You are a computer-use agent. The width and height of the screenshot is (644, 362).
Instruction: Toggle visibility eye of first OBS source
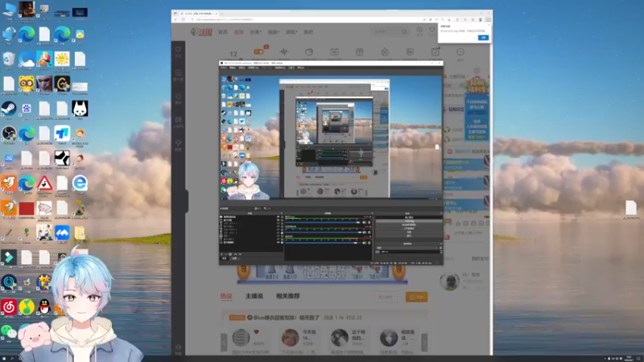[x=279, y=216]
